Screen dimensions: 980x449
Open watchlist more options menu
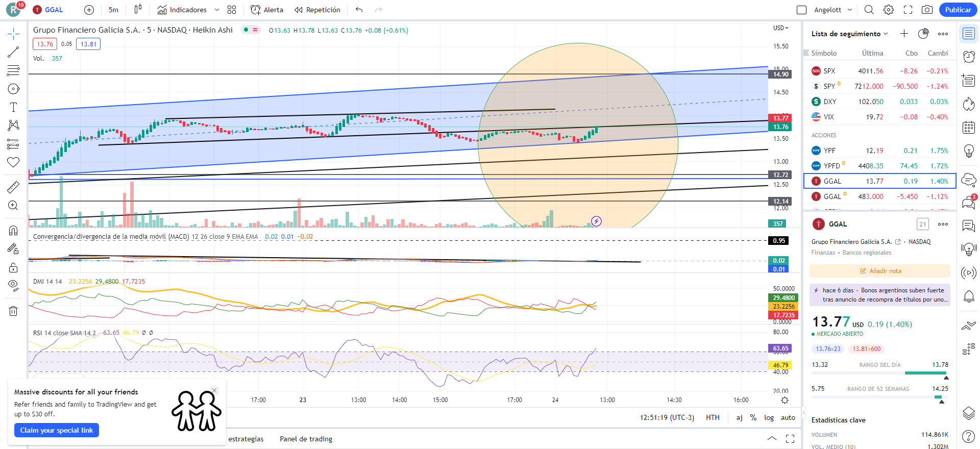tap(943, 34)
